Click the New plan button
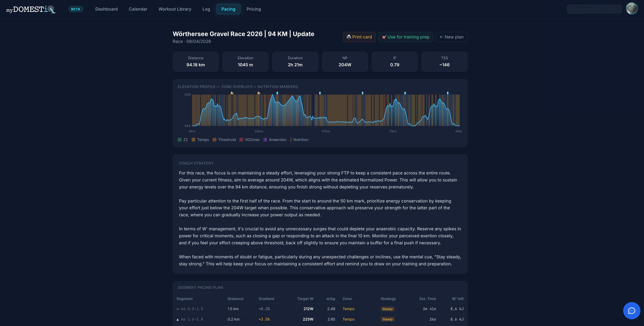Screen dimensions: 644x326 [x=452, y=37]
